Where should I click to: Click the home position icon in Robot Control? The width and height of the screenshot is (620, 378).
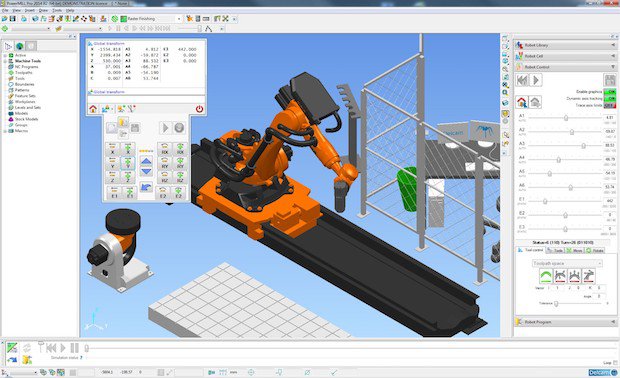coord(522,102)
